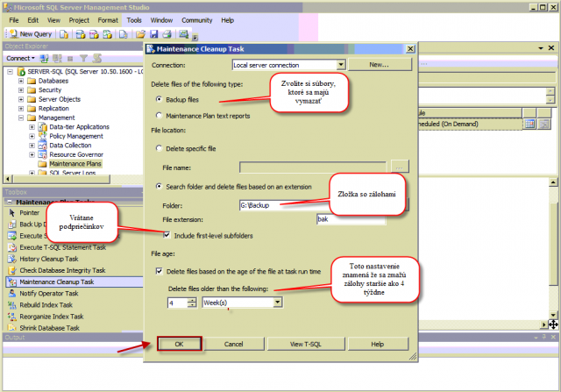Toggle Include first-level subfolders checkbox
The width and height of the screenshot is (561, 392).
pyautogui.click(x=167, y=235)
